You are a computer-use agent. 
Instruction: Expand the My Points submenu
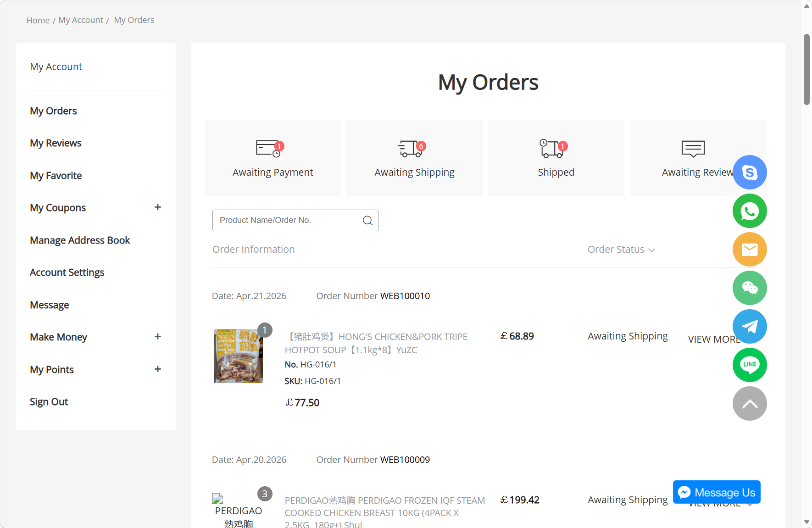click(x=158, y=369)
